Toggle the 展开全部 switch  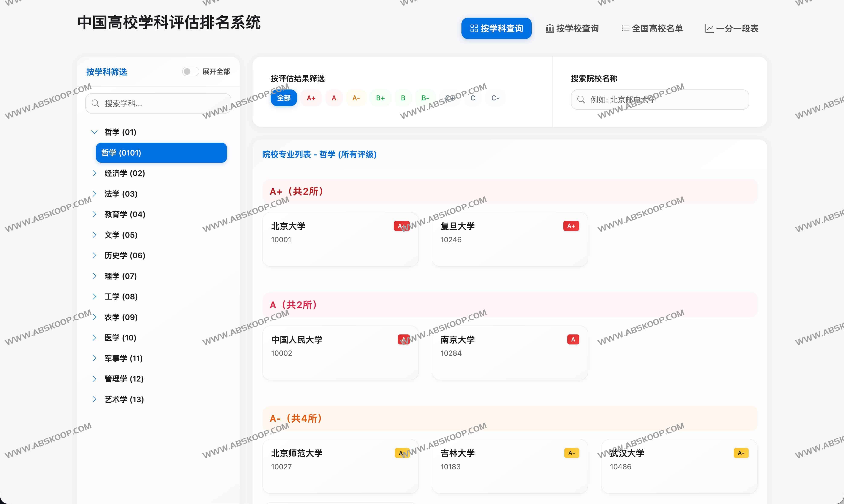pos(190,71)
